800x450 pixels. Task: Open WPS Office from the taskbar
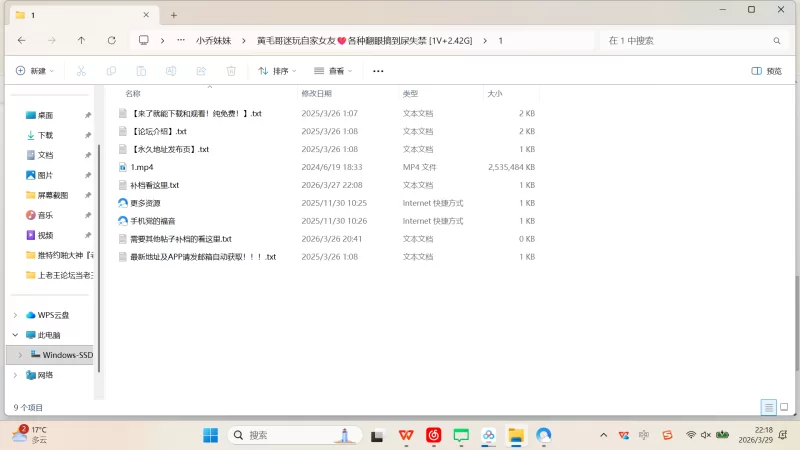[406, 435]
